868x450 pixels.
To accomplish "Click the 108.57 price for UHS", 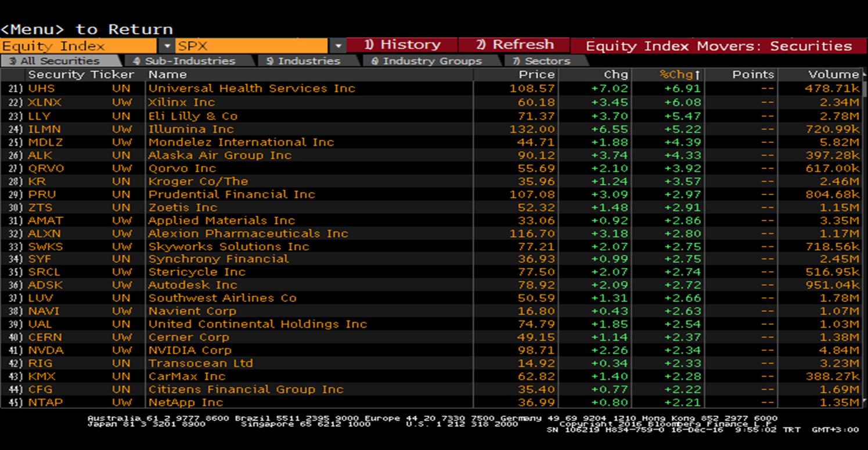I will 532,88.
